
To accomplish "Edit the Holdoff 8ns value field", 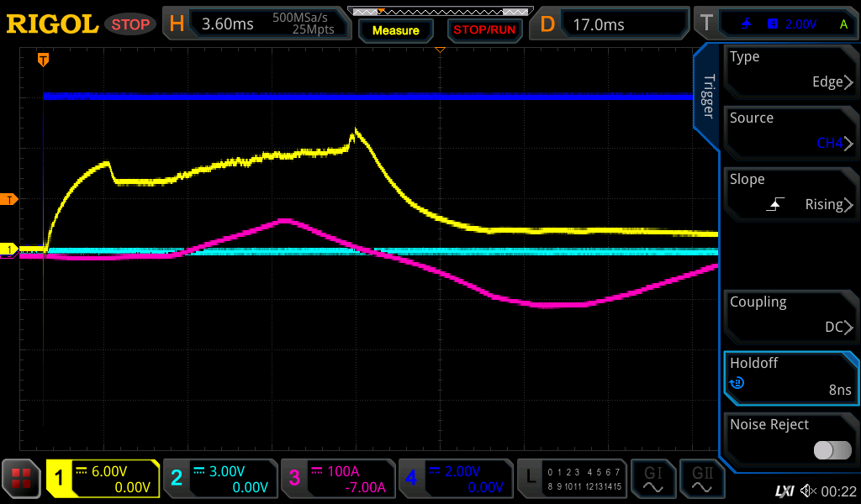I will point(790,376).
